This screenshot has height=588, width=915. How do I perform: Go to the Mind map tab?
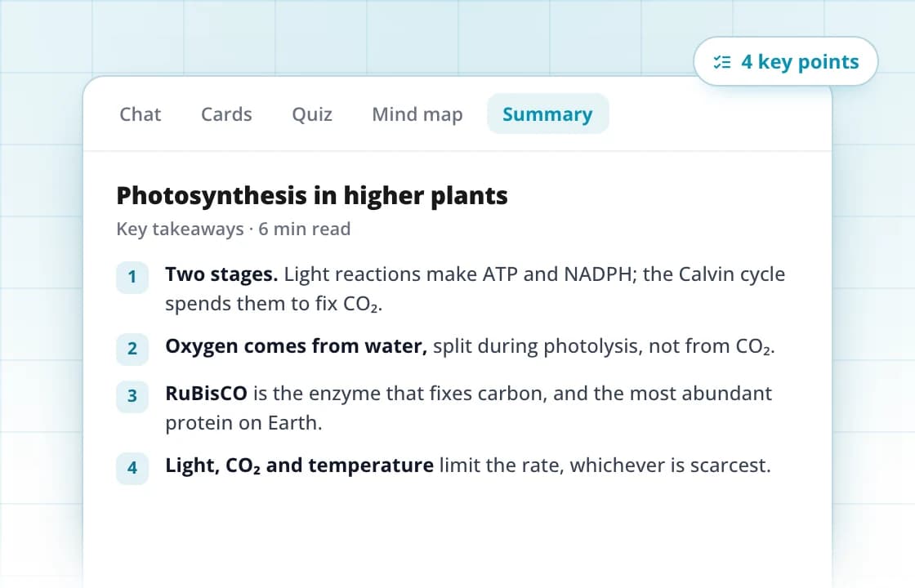click(x=417, y=114)
